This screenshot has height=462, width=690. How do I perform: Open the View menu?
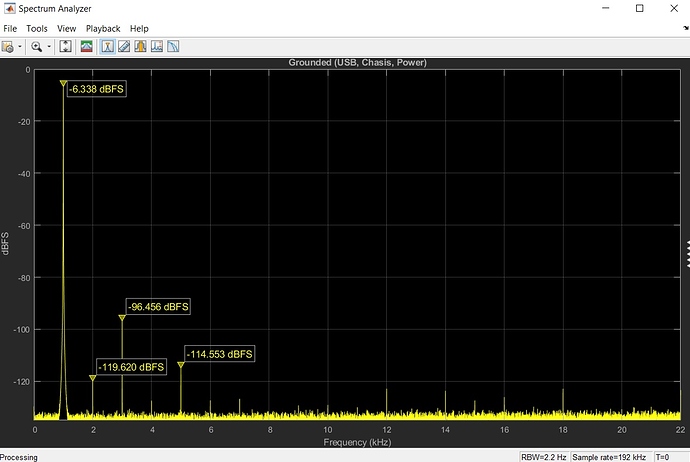pos(67,29)
